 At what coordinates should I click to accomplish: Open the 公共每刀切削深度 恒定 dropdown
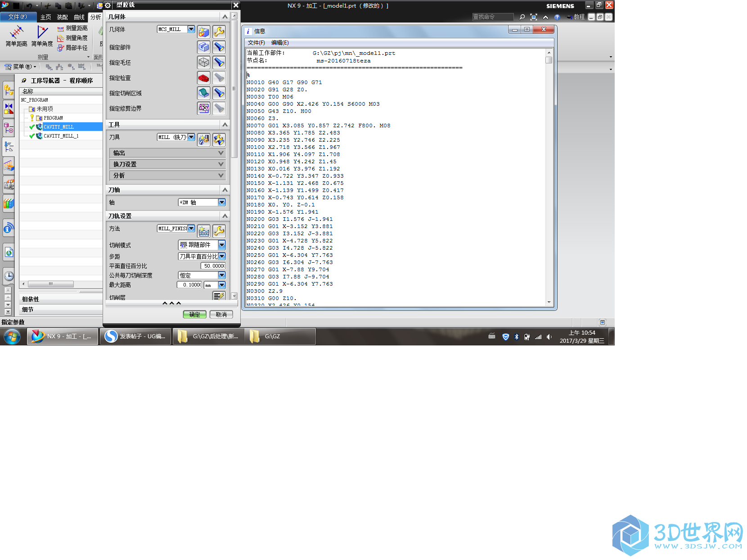tap(222, 275)
